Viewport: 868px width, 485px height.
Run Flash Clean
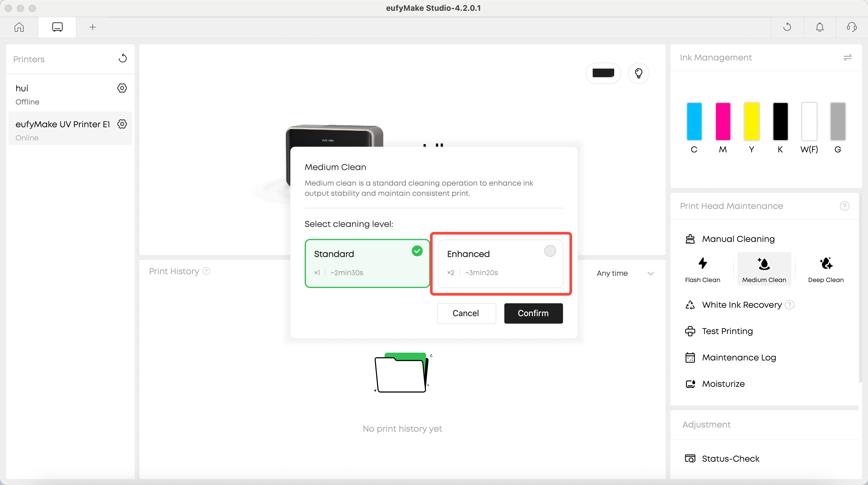[x=702, y=269]
